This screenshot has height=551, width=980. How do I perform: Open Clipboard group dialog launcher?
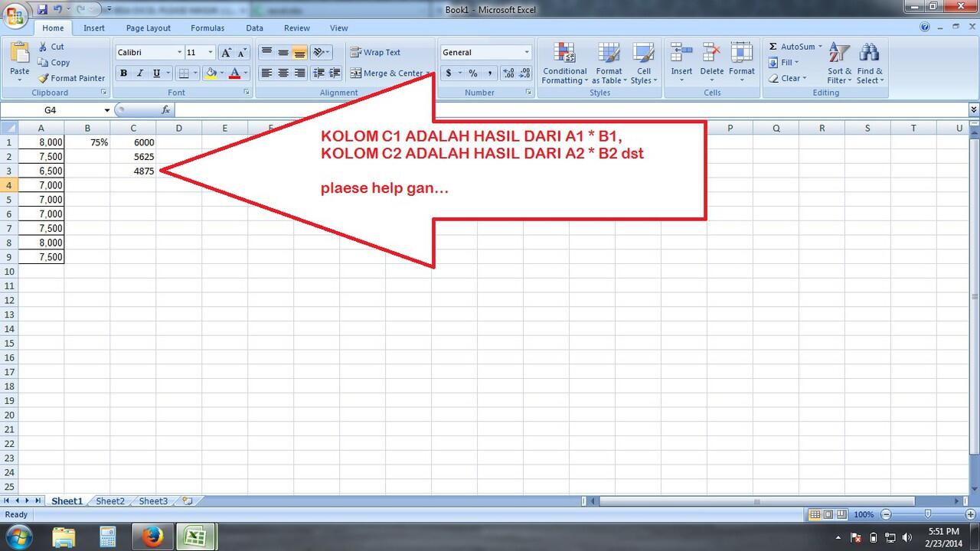pos(104,93)
